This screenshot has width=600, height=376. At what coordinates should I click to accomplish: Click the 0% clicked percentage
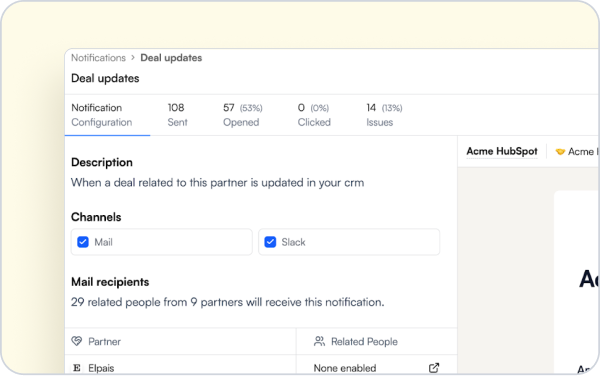(320, 108)
